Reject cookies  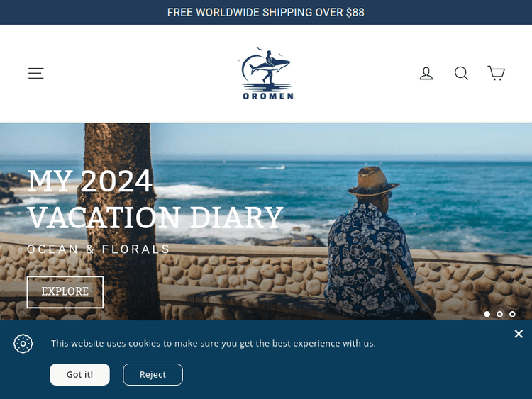click(153, 375)
